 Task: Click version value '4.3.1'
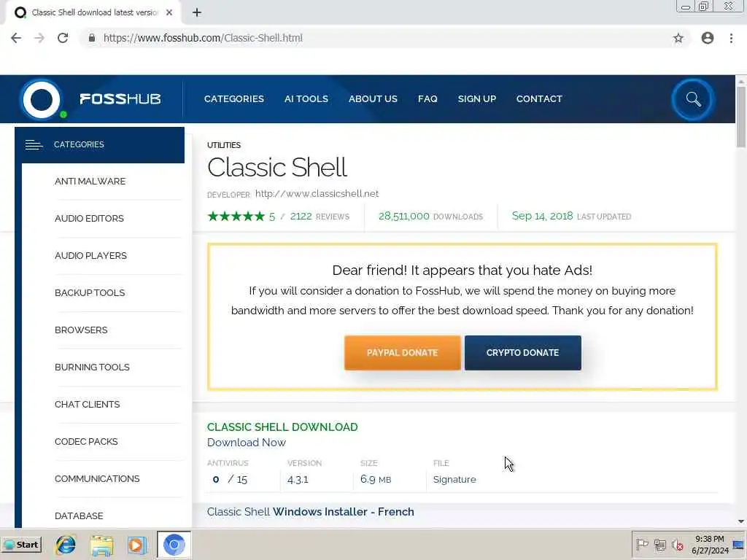point(298,480)
